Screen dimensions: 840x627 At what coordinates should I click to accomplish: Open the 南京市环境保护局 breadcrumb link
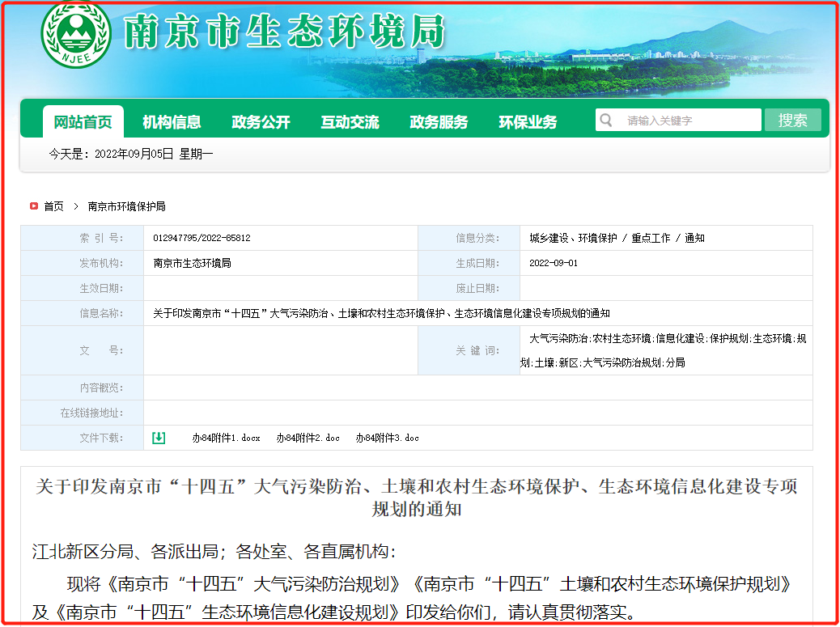click(126, 206)
